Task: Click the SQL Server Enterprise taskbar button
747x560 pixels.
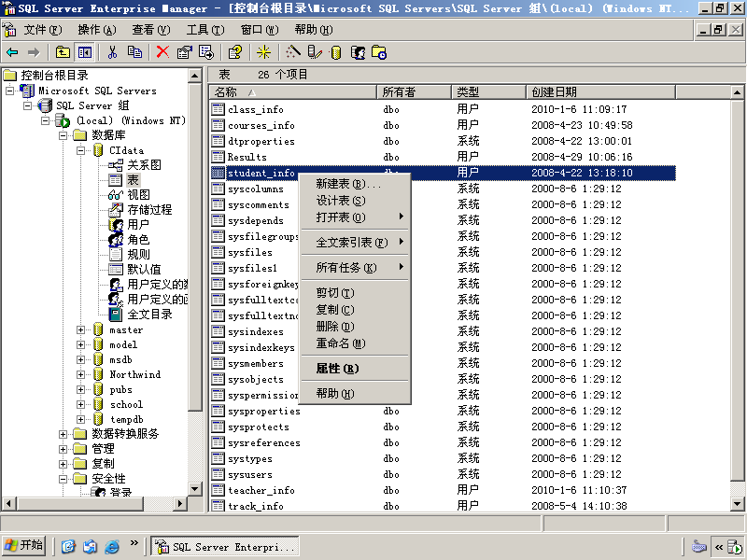Action: (225, 546)
